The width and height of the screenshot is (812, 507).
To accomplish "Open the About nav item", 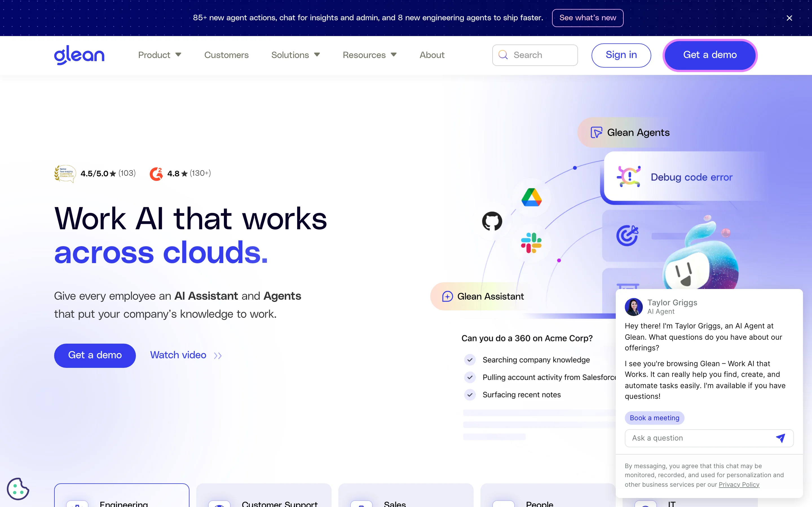I will (432, 55).
